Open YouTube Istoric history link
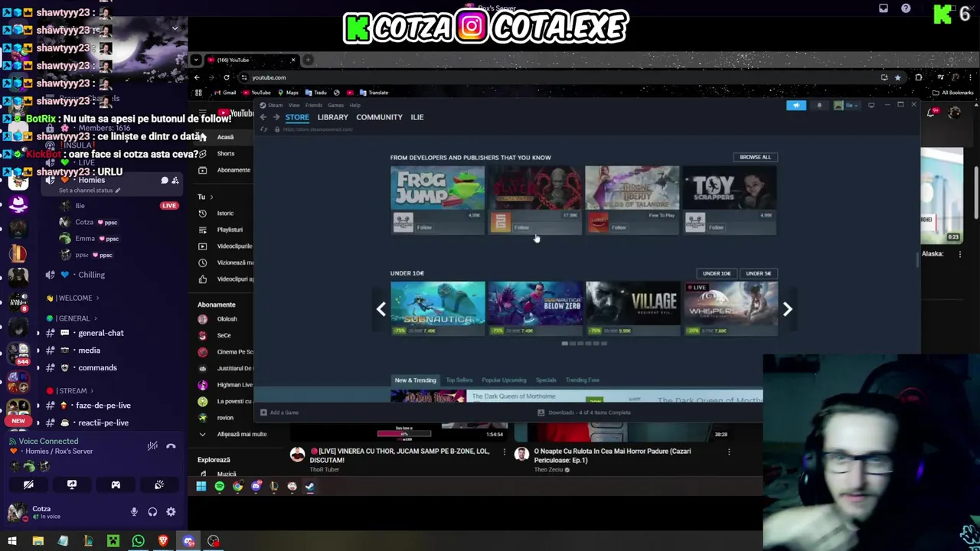This screenshot has width=980, height=551. (225, 214)
